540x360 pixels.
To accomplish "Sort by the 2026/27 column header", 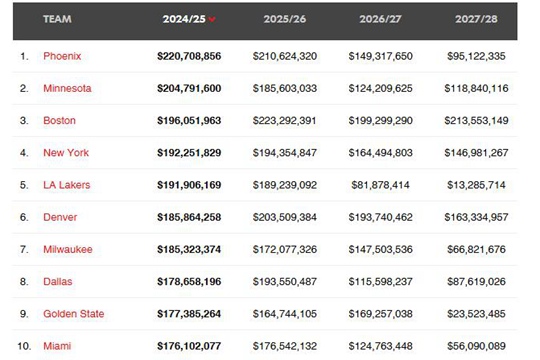I will pyautogui.click(x=381, y=19).
